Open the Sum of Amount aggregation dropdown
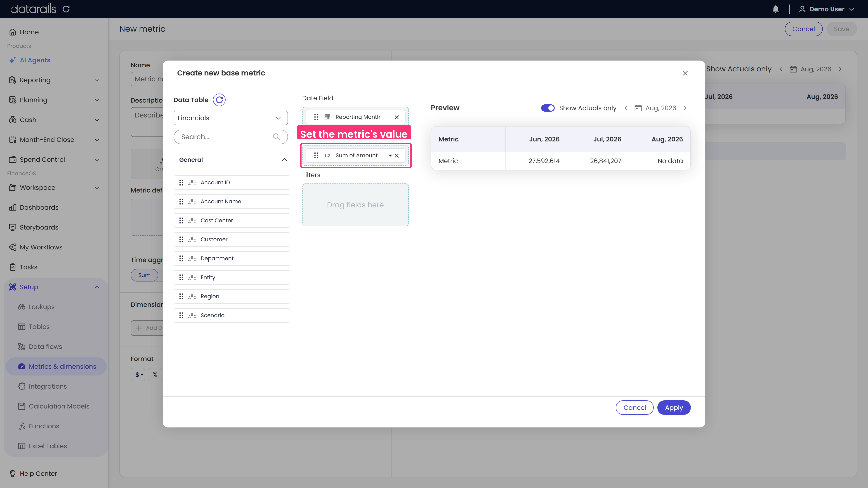Image resolution: width=868 pixels, height=488 pixels. coord(390,156)
